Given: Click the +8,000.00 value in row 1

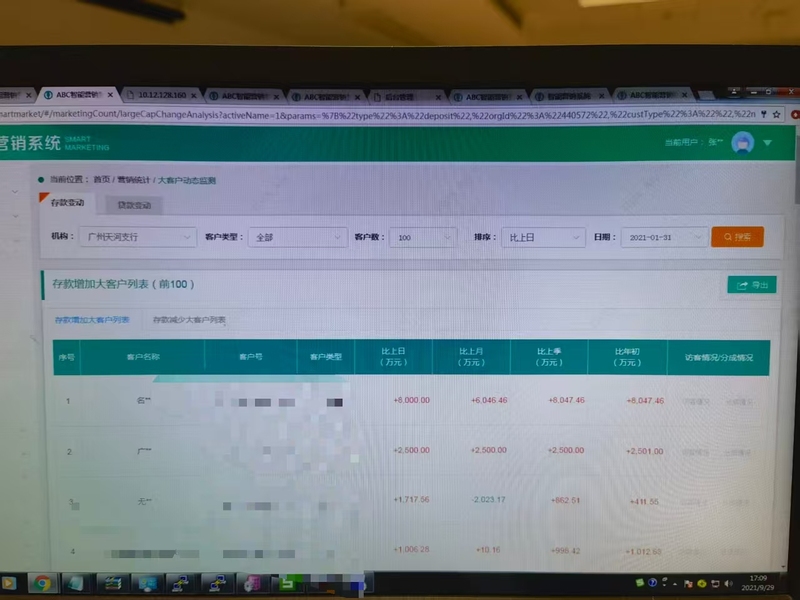Looking at the screenshot, I should click(411, 400).
